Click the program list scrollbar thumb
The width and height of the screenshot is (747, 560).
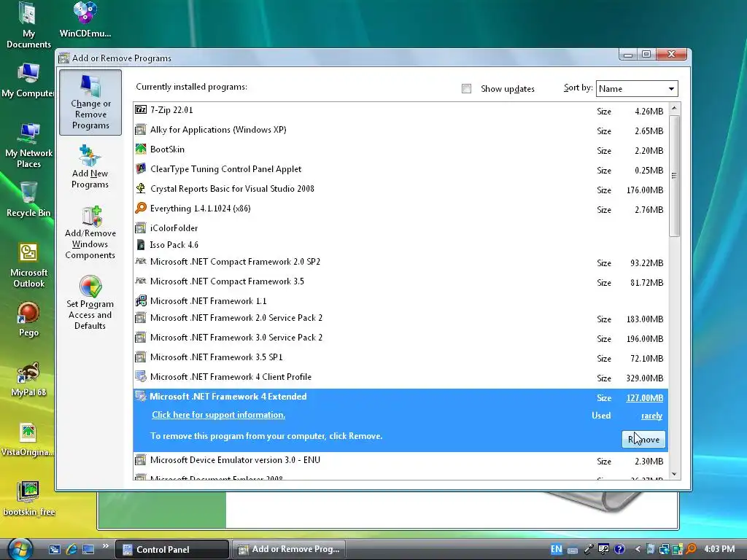click(x=674, y=175)
